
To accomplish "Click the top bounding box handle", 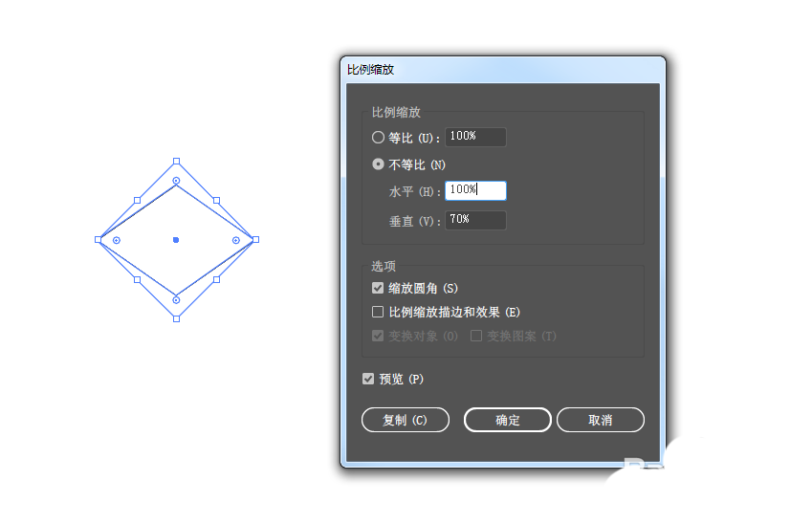I will coord(177,161).
